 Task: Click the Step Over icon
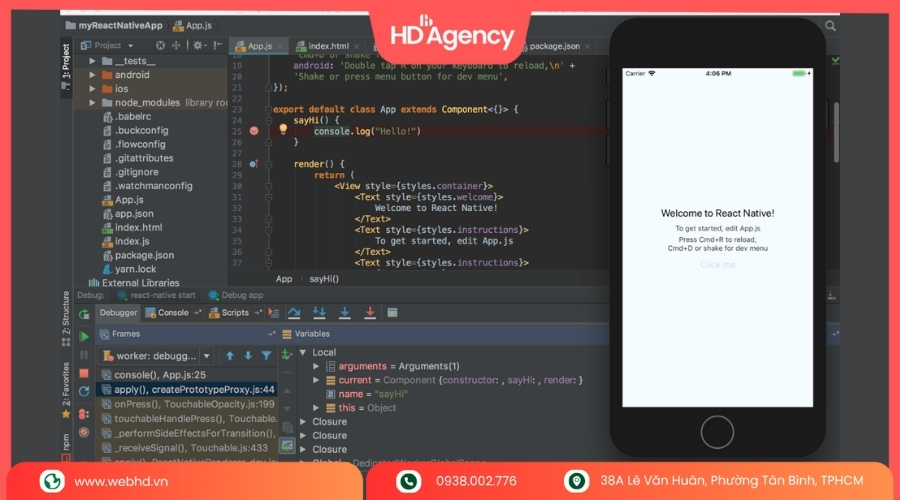(x=294, y=313)
